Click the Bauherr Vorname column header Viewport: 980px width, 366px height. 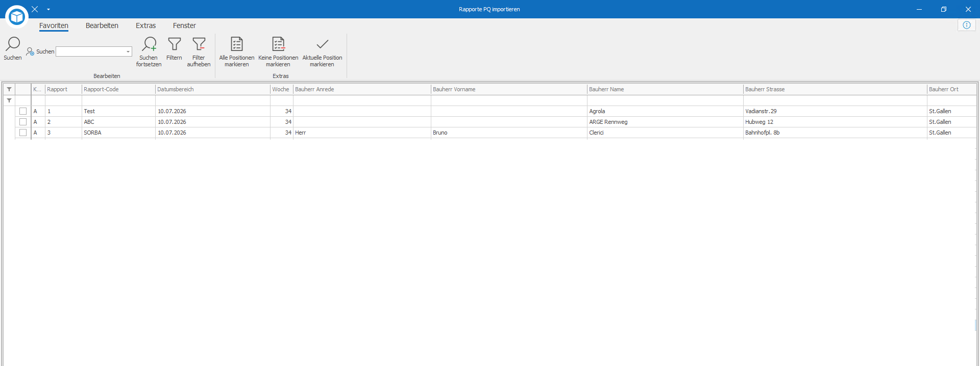(x=509, y=89)
